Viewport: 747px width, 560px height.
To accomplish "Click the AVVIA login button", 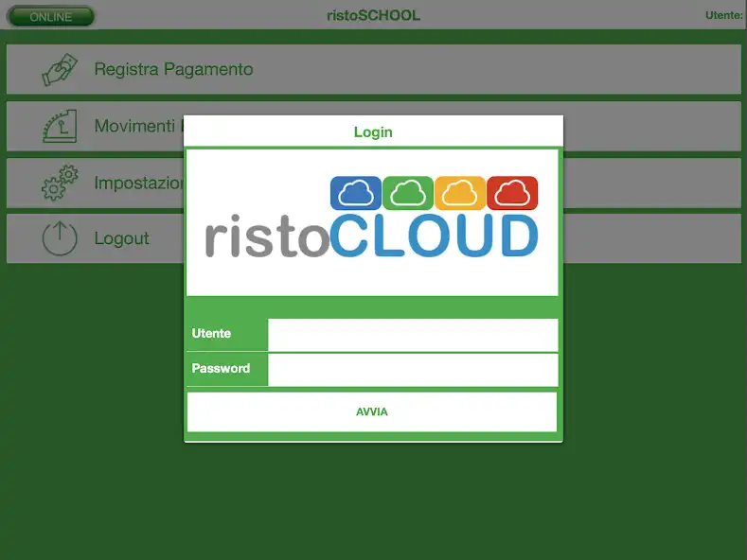I will [372, 411].
